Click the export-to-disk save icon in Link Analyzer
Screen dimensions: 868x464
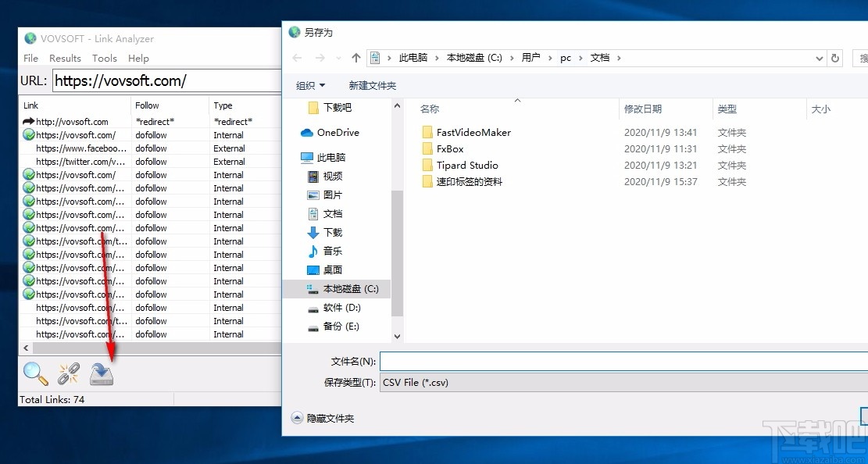click(x=102, y=374)
